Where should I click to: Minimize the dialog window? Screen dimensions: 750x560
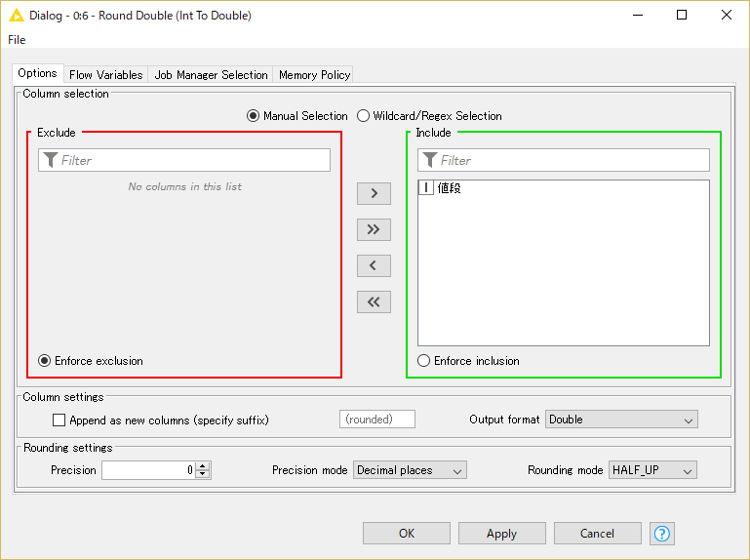click(638, 16)
